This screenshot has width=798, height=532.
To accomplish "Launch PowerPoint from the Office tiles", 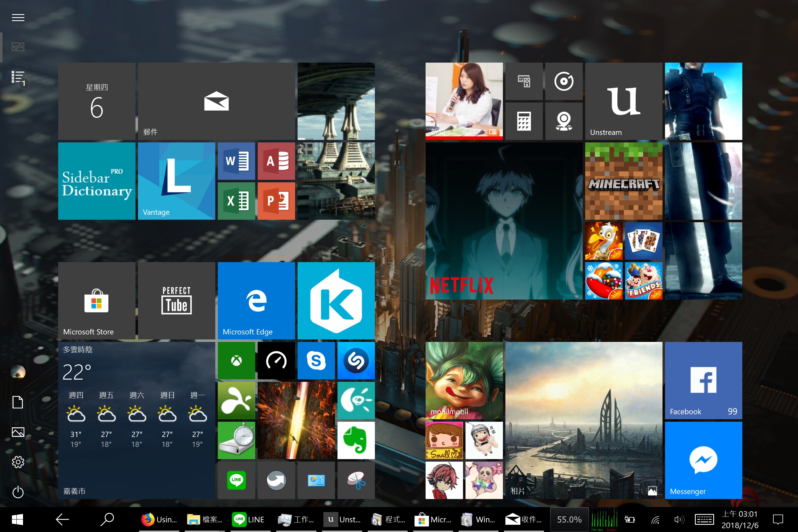I will (276, 201).
